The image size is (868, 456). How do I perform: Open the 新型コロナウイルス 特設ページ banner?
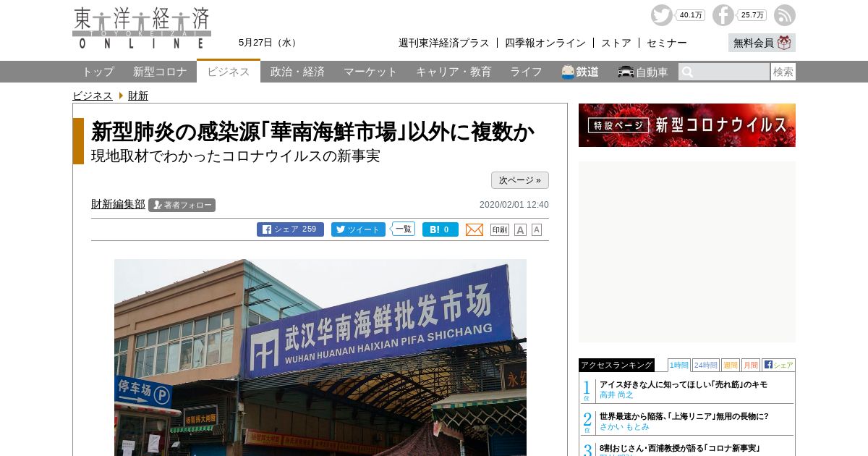687,125
